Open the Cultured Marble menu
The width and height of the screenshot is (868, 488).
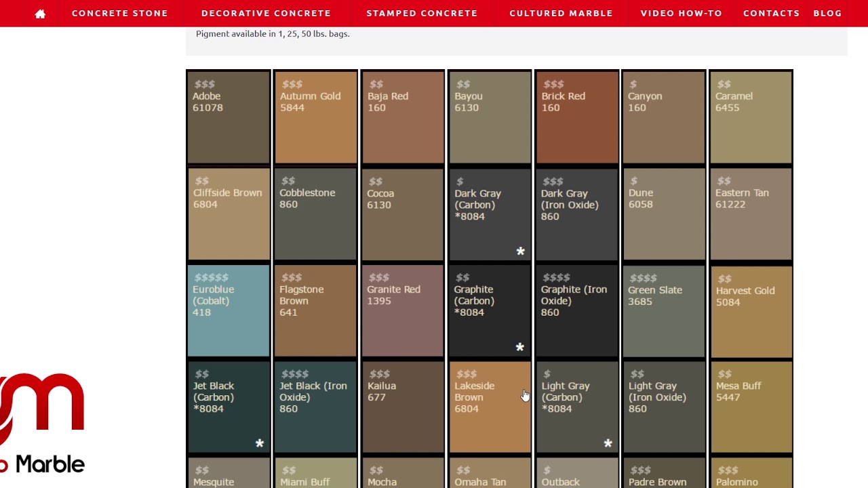561,13
